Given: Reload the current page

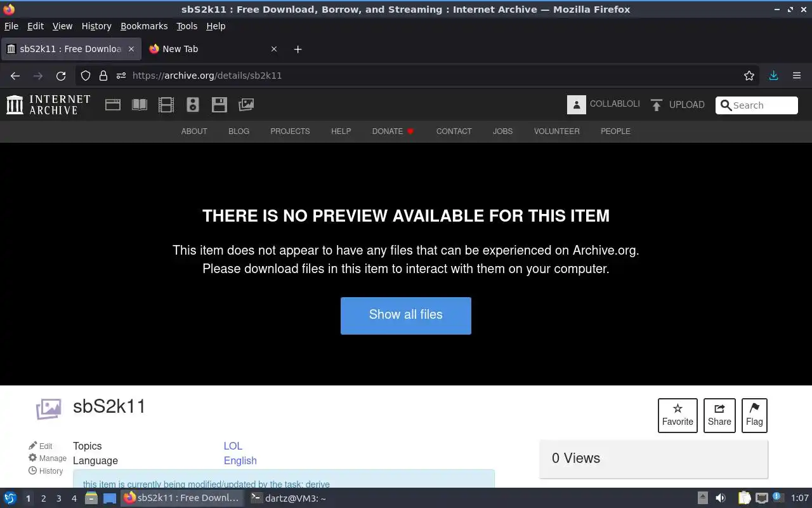Looking at the screenshot, I should [61, 76].
